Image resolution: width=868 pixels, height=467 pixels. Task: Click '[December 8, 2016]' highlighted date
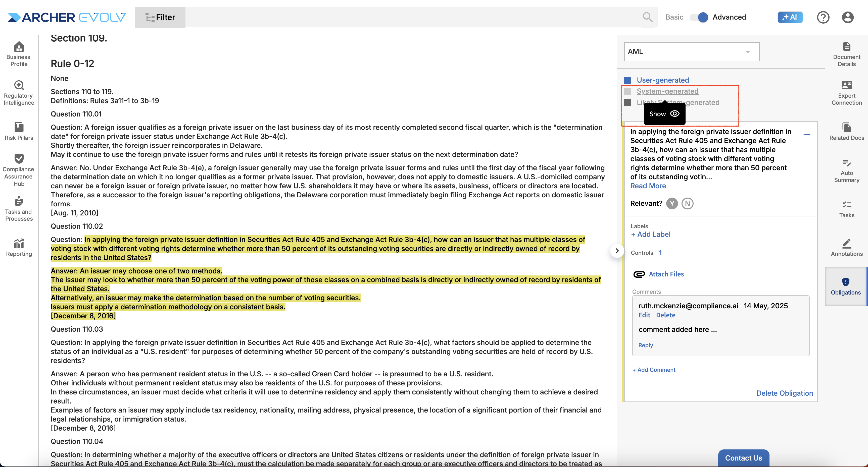[83, 316]
